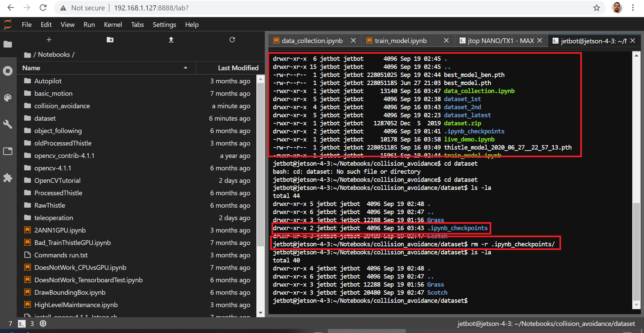Open the Extension Manager puzzle icon

coord(8,178)
